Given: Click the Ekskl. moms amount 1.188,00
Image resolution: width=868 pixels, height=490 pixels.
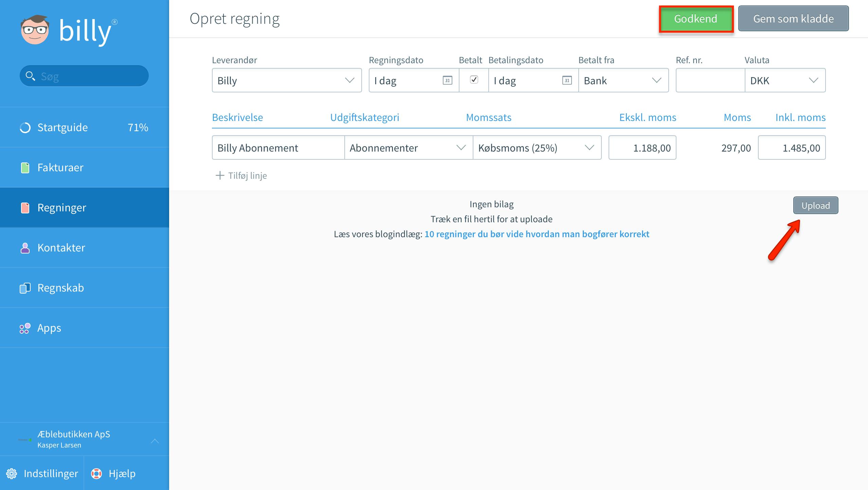Looking at the screenshot, I should pyautogui.click(x=642, y=147).
